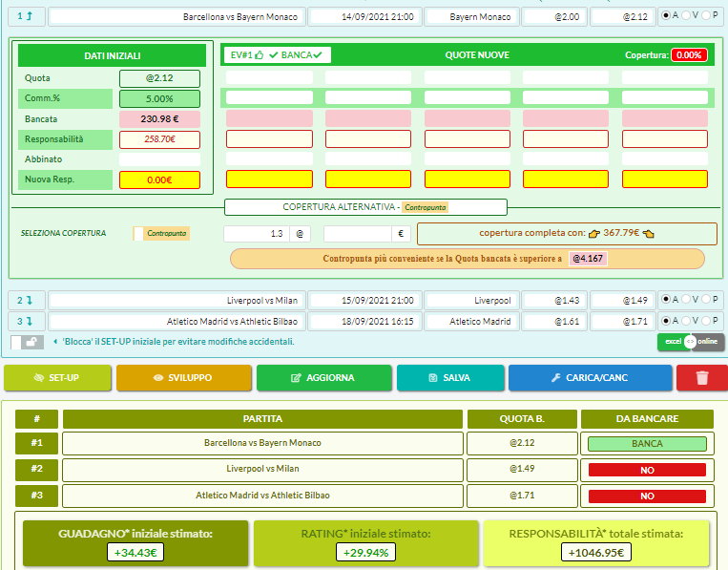Screen dimensions: 728x570
Task: Click the @4.167 quota value
Action: coord(588,259)
